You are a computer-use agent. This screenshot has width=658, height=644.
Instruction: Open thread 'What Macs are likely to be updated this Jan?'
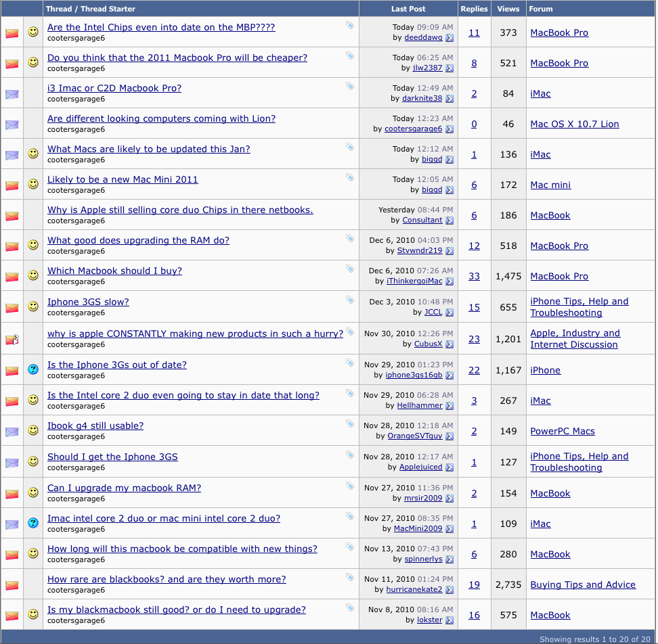[148, 149]
